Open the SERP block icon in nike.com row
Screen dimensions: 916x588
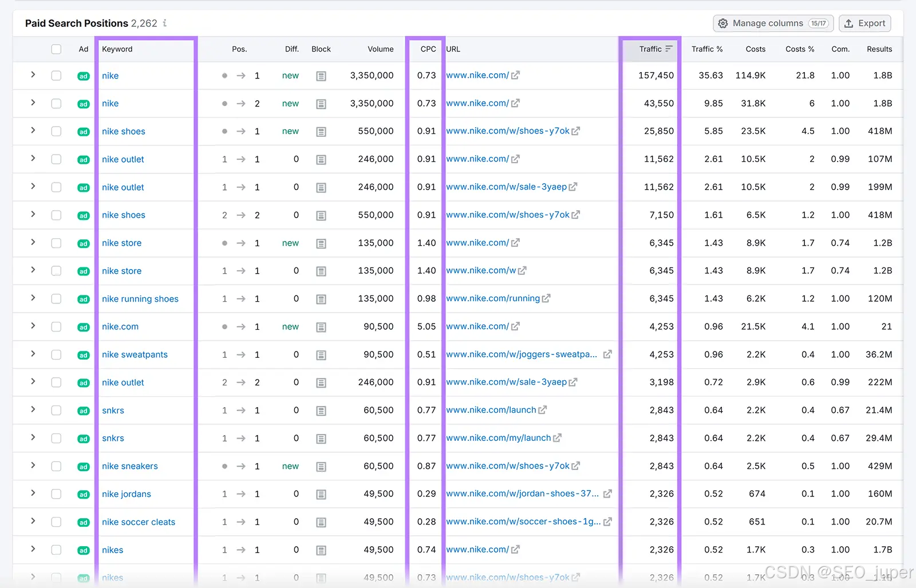pyautogui.click(x=321, y=327)
